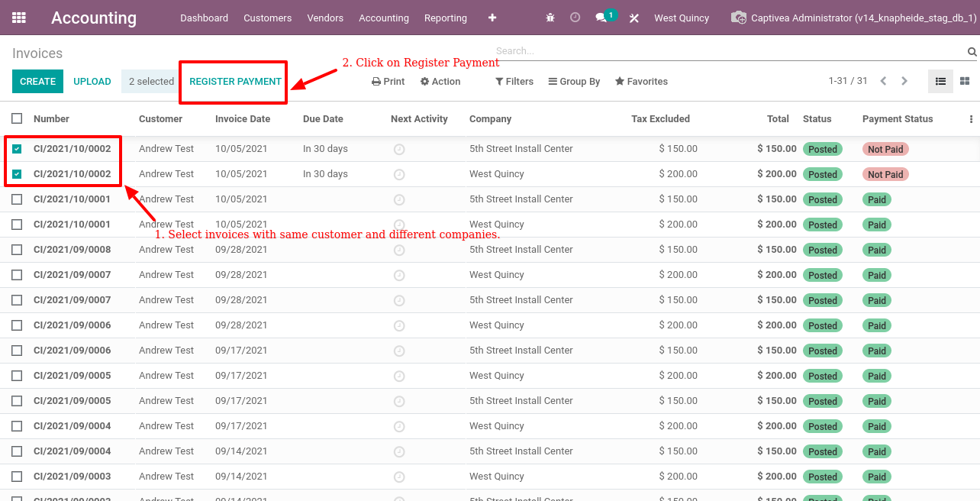This screenshot has width=980, height=501.
Task: Sort by the Invoice Date column header
Action: click(243, 119)
